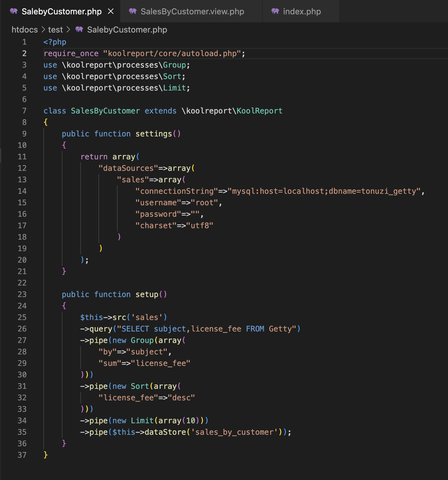Click line number 9 in gutter
This screenshot has height=480, width=448.
(x=24, y=134)
